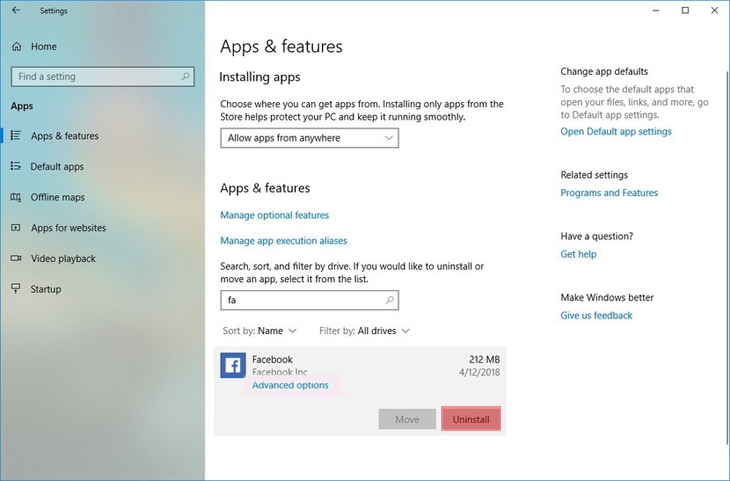The width and height of the screenshot is (730, 481).
Task: Open the Filter by All drives dropdown
Action: pyautogui.click(x=364, y=331)
